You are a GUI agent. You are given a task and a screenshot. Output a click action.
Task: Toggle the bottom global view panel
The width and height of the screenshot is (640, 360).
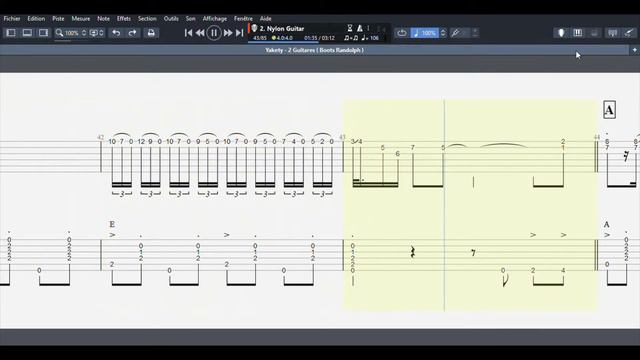pyautogui.click(x=27, y=33)
